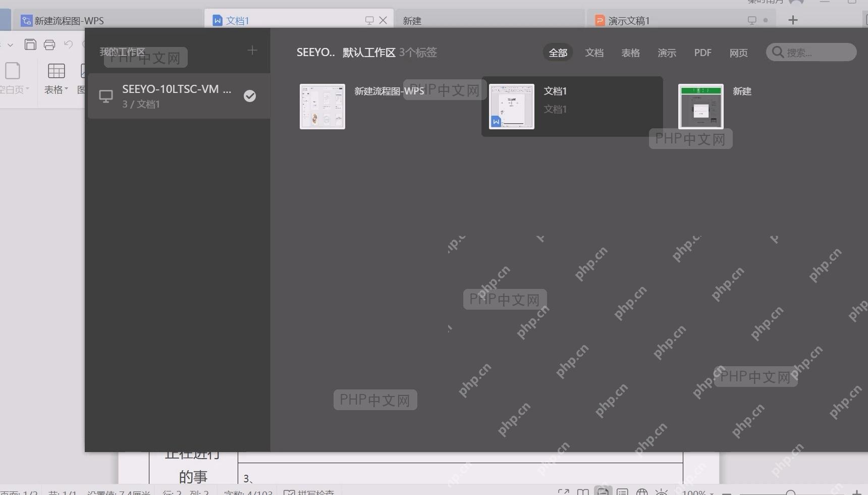Screen dimensions: 868x495
Task: Click 的事 text in the document table
Action: pos(193,476)
